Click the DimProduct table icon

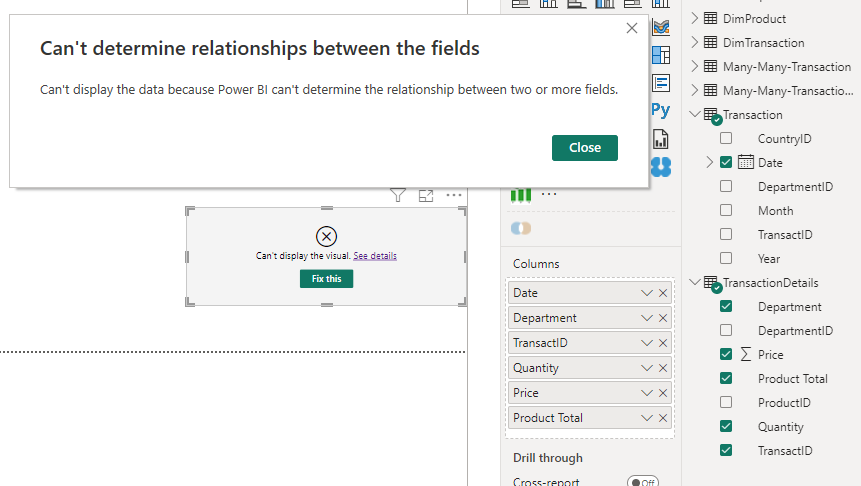click(711, 18)
